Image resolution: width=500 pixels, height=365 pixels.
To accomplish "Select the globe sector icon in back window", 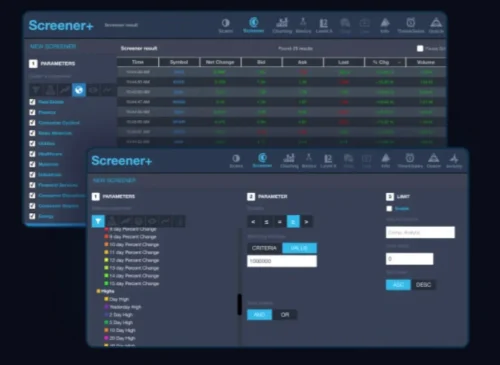I will [x=79, y=90].
